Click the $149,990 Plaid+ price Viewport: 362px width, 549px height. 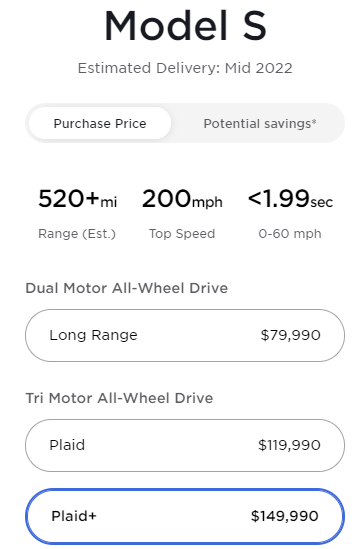(x=285, y=516)
